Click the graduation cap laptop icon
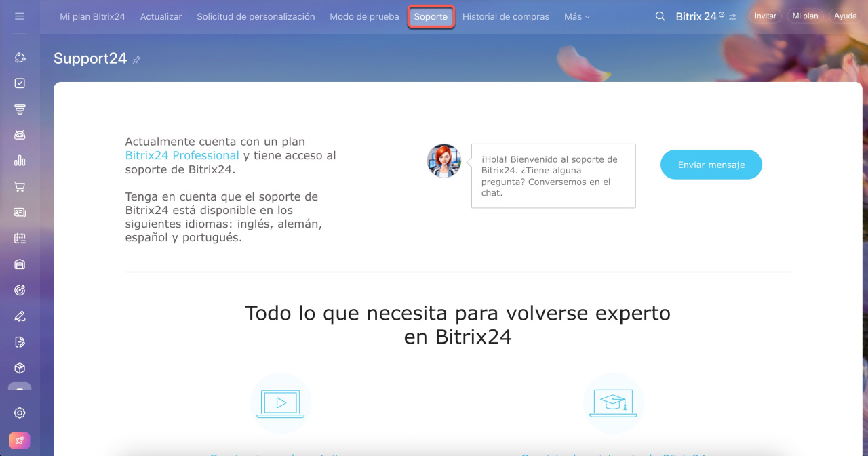The height and width of the screenshot is (456, 868). [614, 403]
